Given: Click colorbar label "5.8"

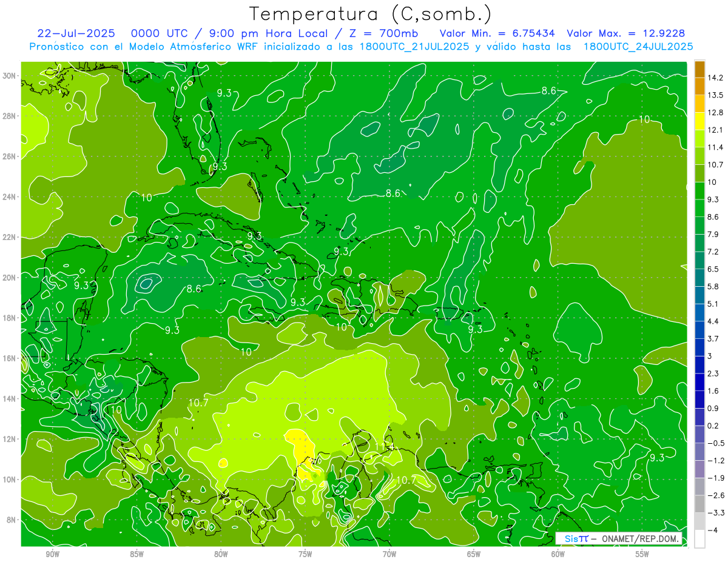Looking at the screenshot, I should (713, 286).
